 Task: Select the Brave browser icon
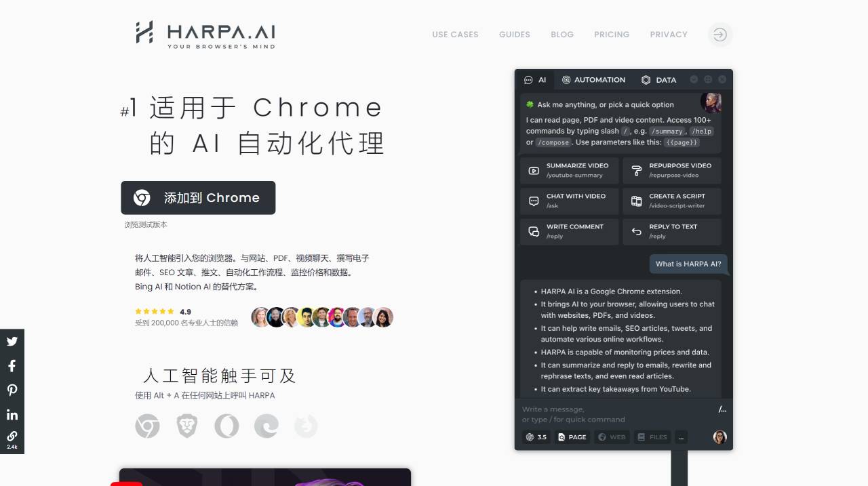186,426
